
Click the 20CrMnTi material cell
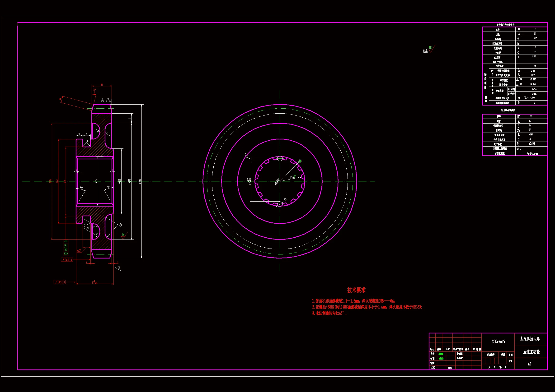click(498, 341)
